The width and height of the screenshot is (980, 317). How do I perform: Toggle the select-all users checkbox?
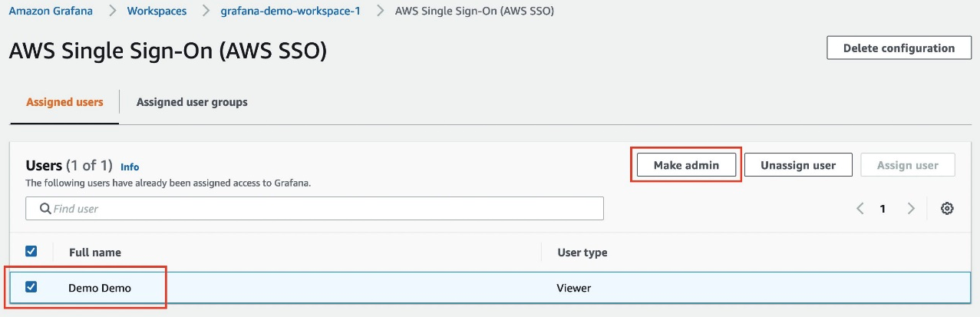click(x=31, y=251)
